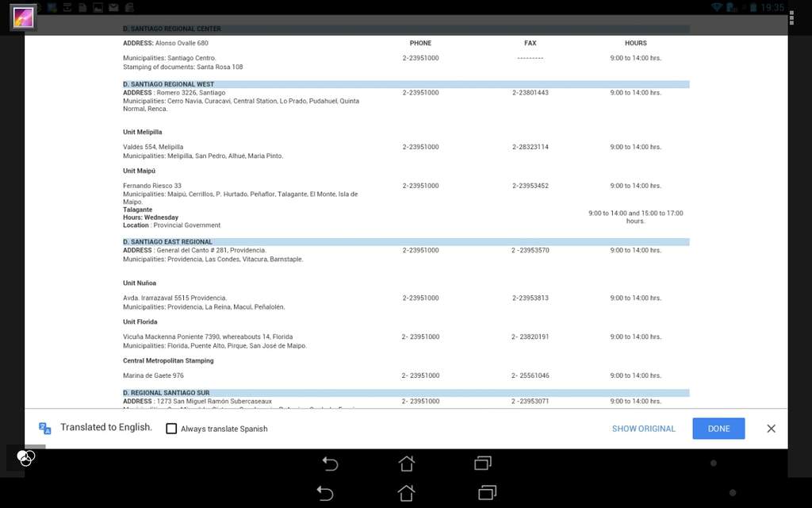This screenshot has width=812, height=508.
Task: Select 'General del Canto # 281, Providencia' address
Action: pyautogui.click(x=211, y=250)
